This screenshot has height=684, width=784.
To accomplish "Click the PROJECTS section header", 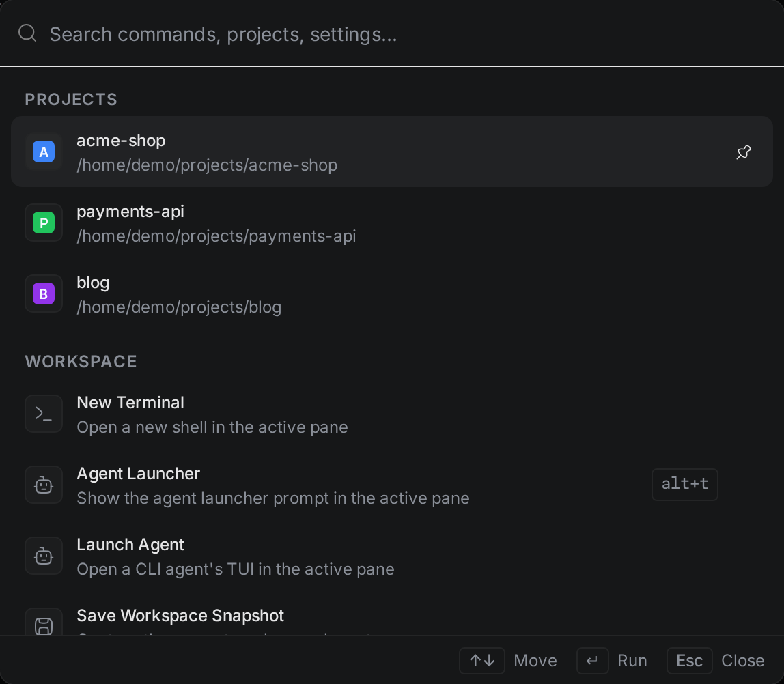I will 71,100.
